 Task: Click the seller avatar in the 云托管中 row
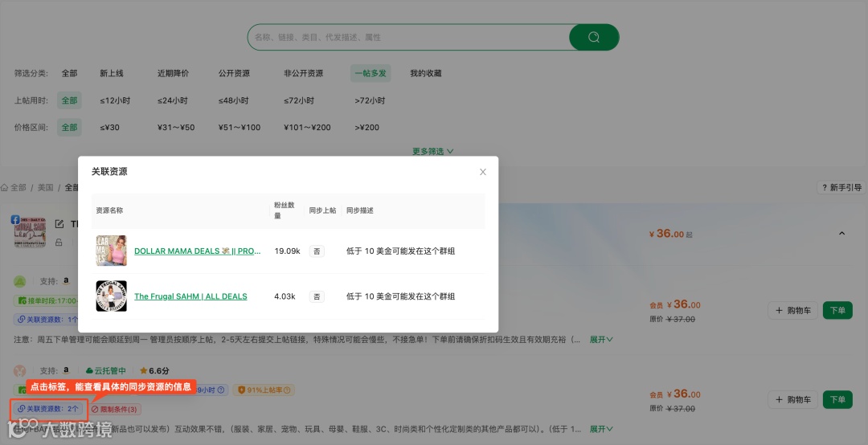click(x=20, y=371)
